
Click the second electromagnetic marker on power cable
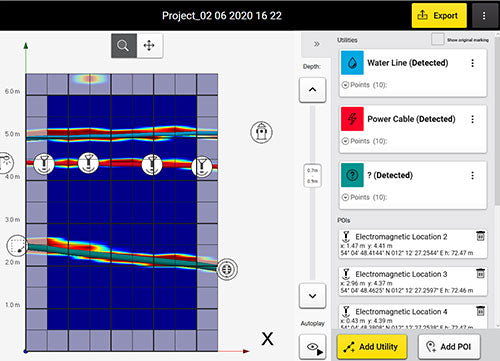coord(88,163)
